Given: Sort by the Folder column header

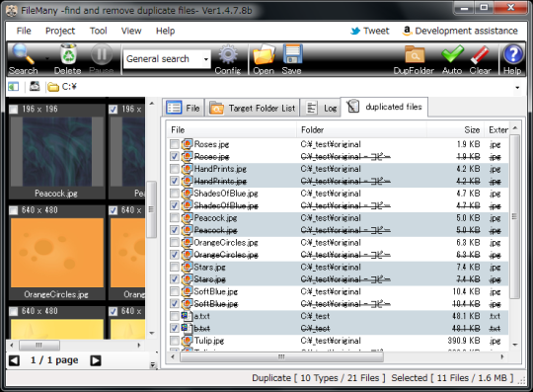Looking at the screenshot, I should (361, 130).
